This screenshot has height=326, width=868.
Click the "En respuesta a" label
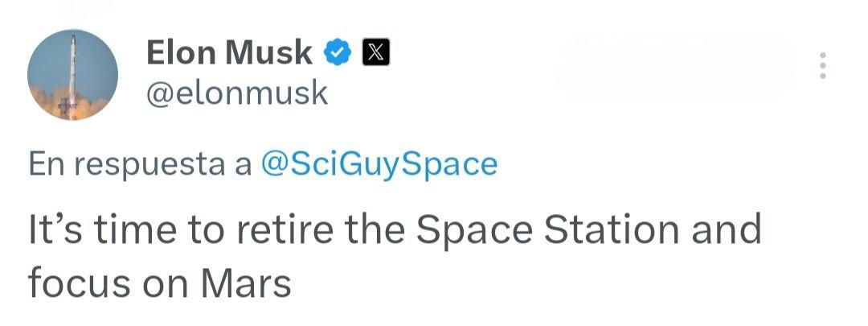[x=139, y=164]
